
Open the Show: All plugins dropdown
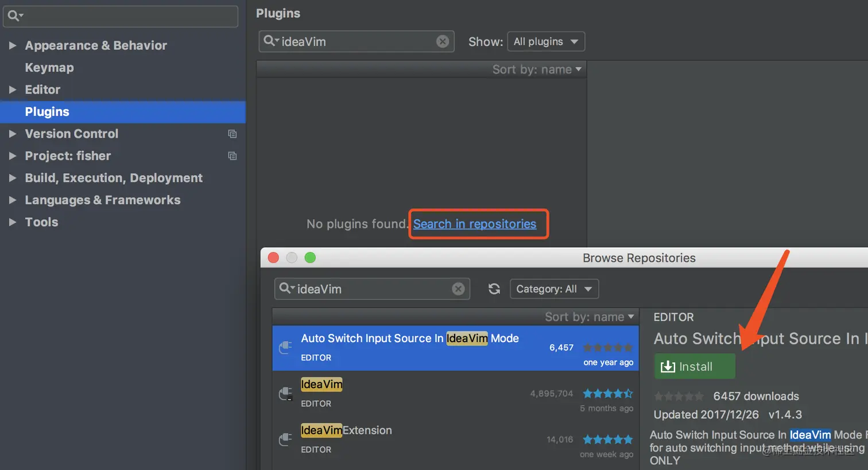(546, 41)
